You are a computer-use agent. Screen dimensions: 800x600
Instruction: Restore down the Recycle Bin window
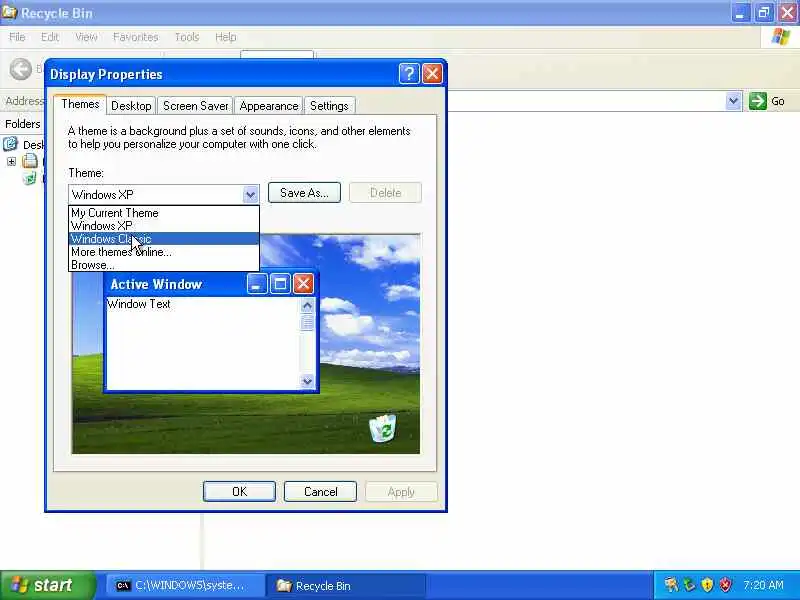763,13
